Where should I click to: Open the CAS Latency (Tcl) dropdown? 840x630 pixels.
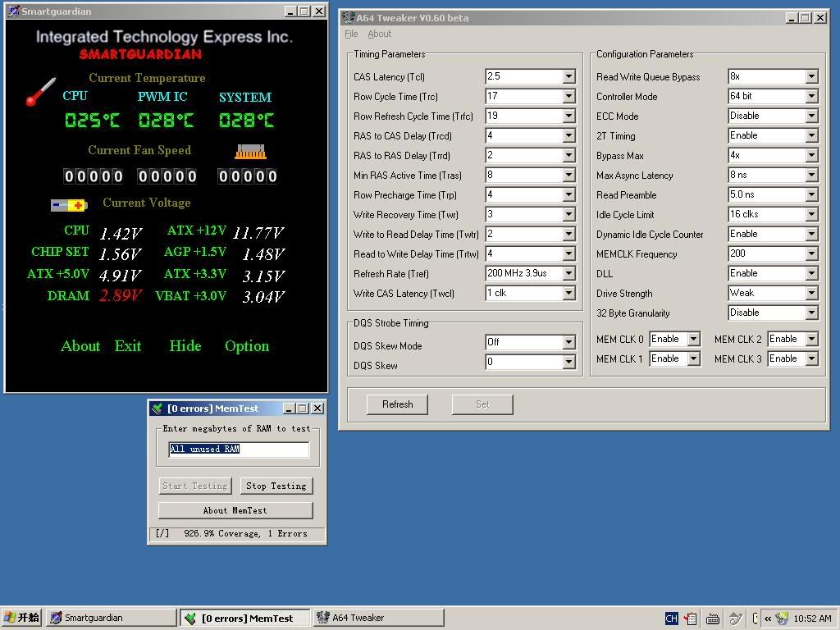568,76
